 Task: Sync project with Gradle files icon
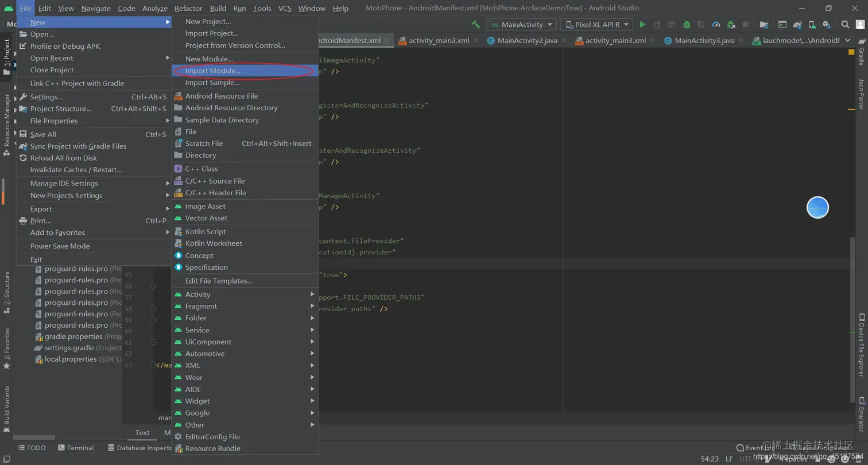coord(797,25)
